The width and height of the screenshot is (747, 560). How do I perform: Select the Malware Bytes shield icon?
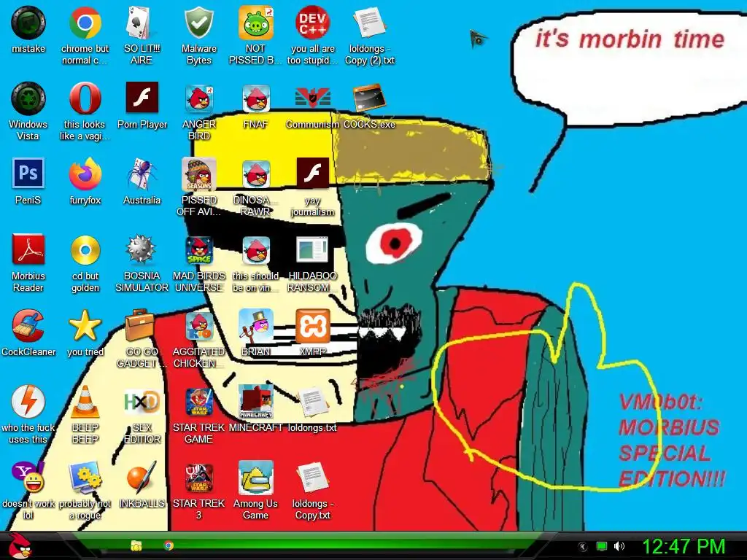pyautogui.click(x=198, y=23)
